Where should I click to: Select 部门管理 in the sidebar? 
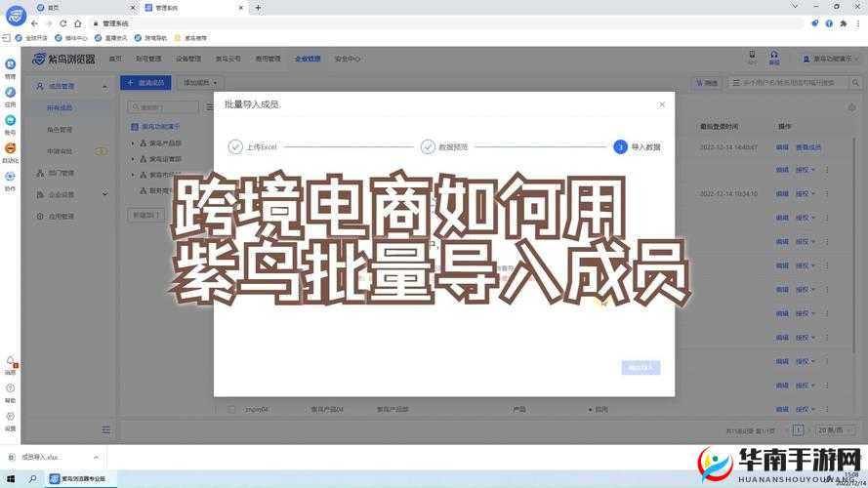pyautogui.click(x=61, y=173)
